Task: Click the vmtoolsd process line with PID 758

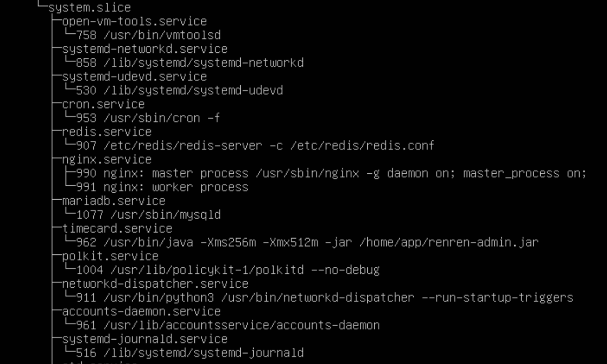Action: coord(148,35)
